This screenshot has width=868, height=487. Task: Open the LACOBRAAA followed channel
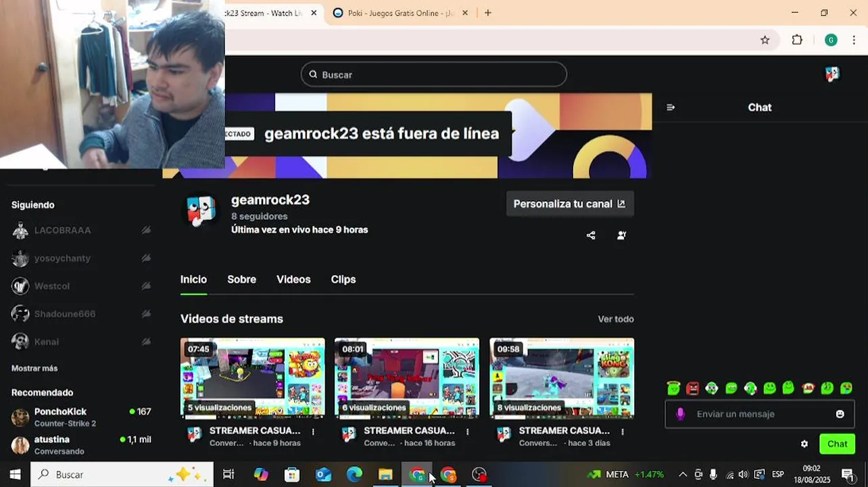[81, 231]
